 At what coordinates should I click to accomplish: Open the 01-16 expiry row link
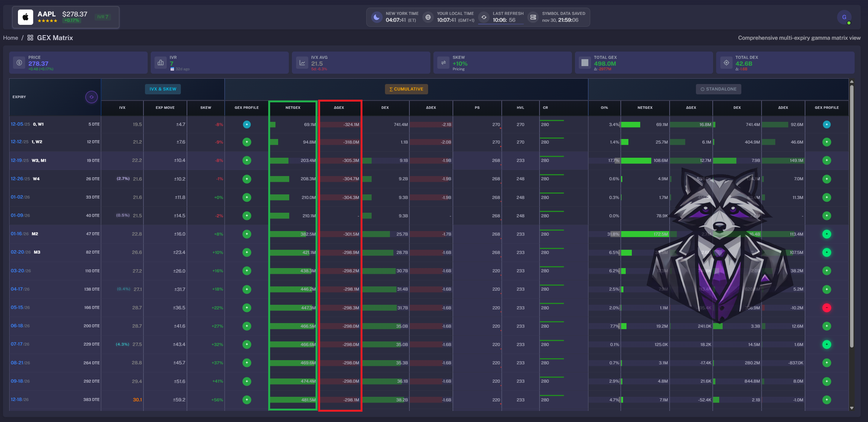pyautogui.click(x=16, y=234)
